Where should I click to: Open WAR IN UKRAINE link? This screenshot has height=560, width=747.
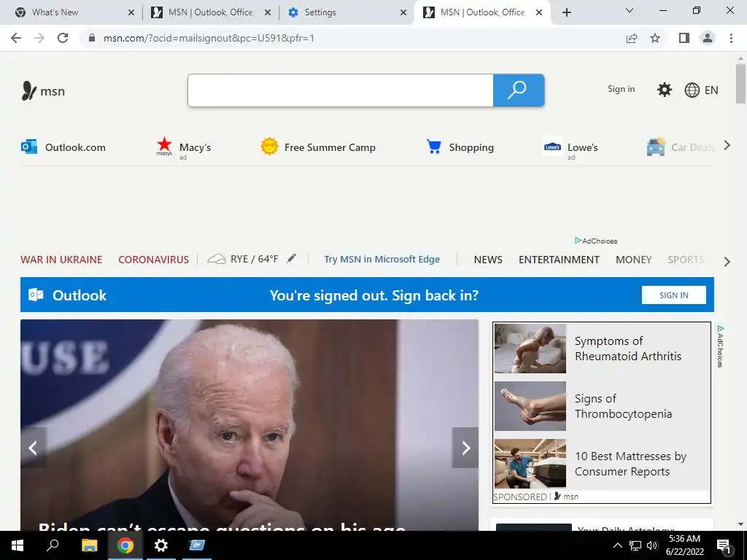[61, 260]
